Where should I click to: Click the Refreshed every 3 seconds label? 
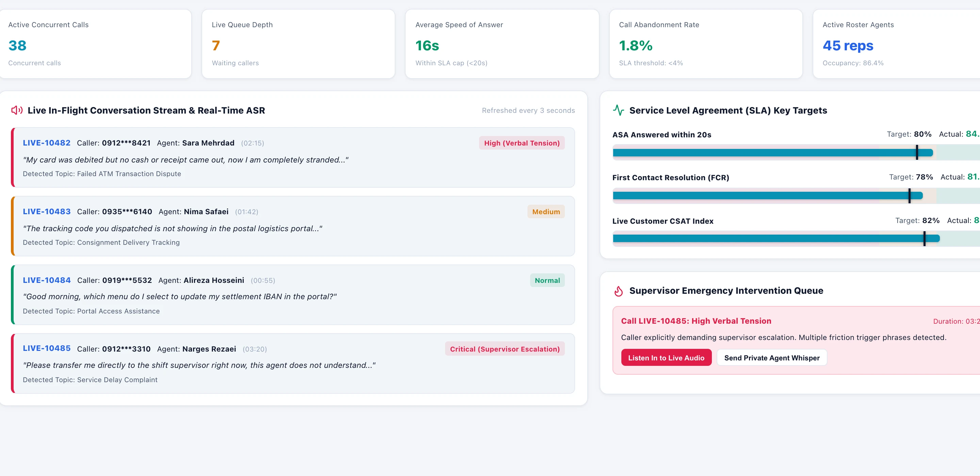click(528, 110)
